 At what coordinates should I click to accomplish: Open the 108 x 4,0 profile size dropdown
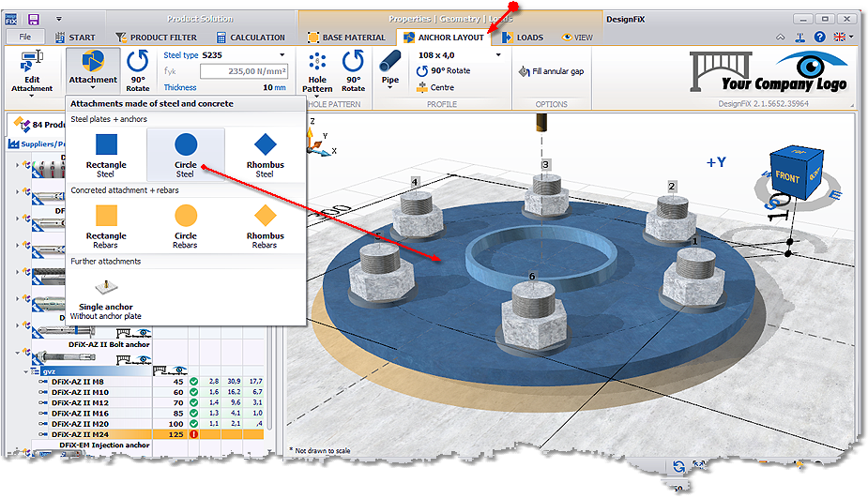pyautogui.click(x=498, y=55)
